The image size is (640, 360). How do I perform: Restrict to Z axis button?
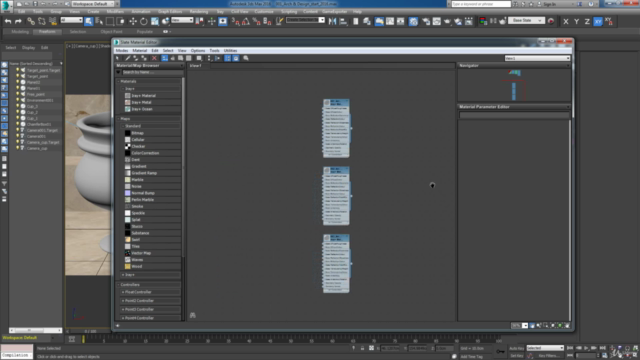click(x=587, y=22)
